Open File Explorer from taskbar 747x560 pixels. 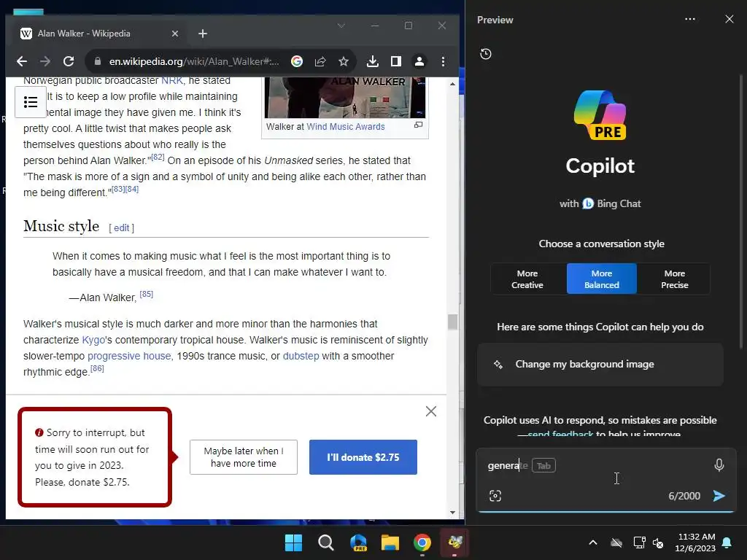(390, 542)
